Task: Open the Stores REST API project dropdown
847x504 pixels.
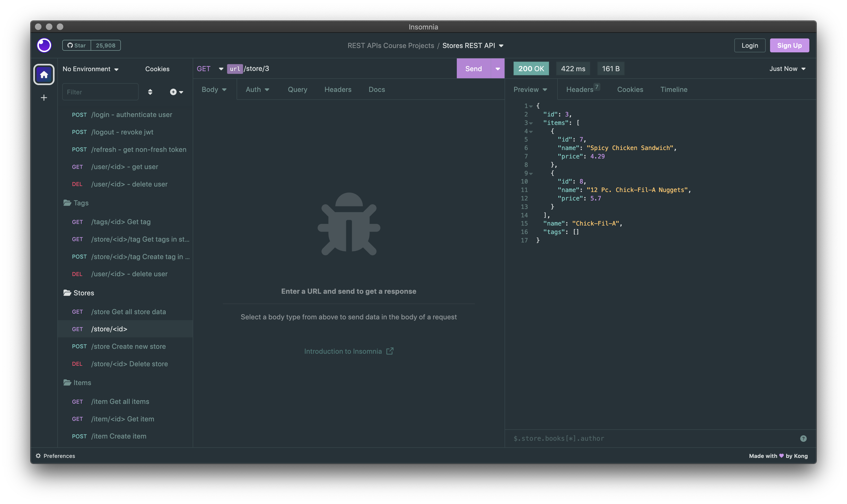Action: 473,46
